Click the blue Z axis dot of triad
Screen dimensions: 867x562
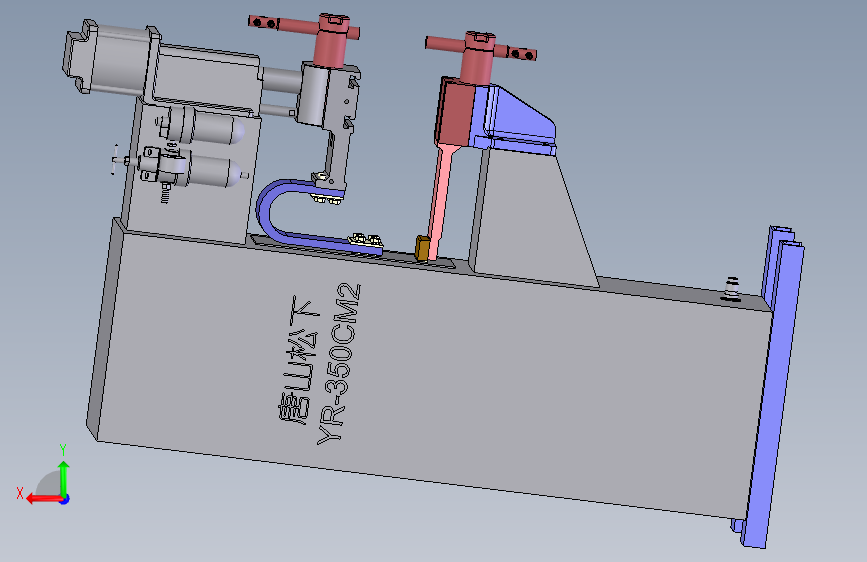click(x=65, y=499)
